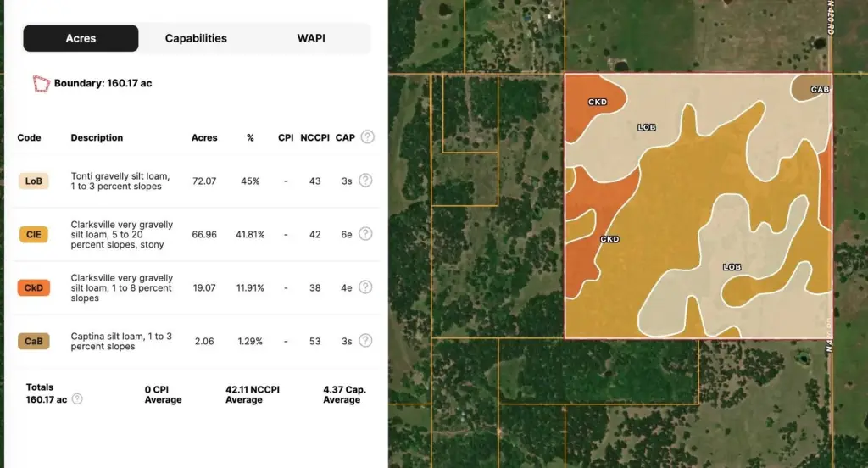Click the ClE color code badge
Screen dimensions: 868x468
click(x=34, y=234)
